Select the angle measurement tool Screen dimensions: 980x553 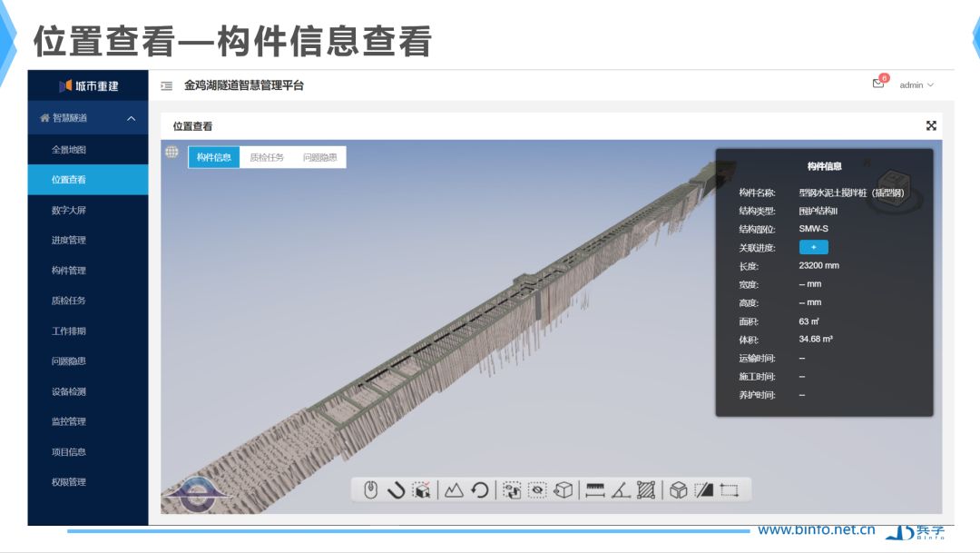pyautogui.click(x=621, y=489)
